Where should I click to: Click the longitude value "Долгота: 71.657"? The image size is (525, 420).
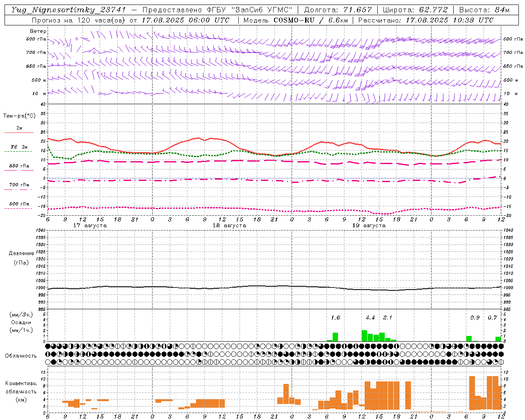click(338, 10)
